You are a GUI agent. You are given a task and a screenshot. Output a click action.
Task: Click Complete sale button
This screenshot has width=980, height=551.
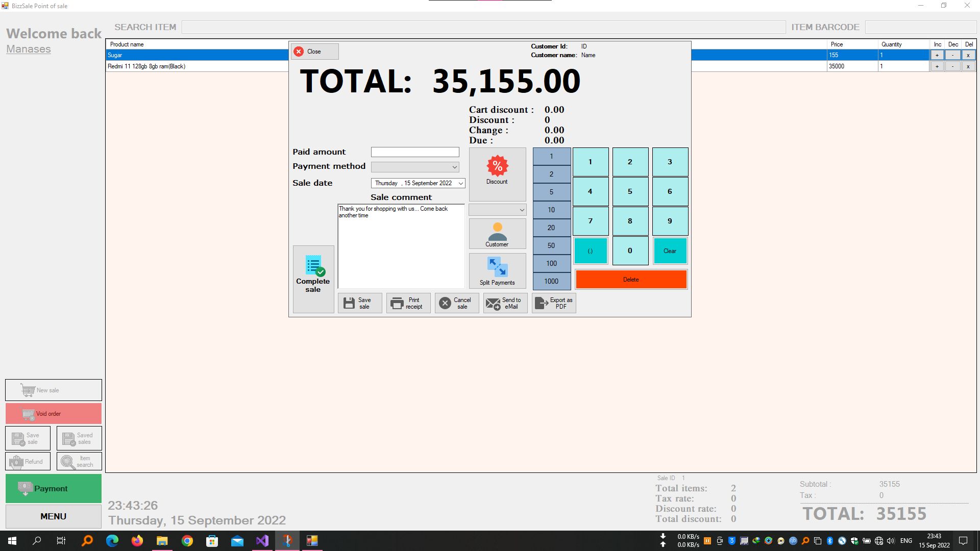point(313,279)
